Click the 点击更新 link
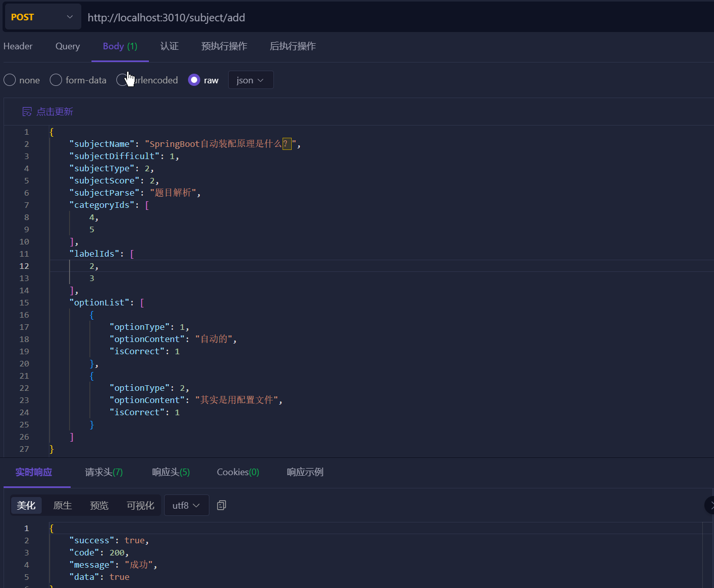 click(55, 112)
